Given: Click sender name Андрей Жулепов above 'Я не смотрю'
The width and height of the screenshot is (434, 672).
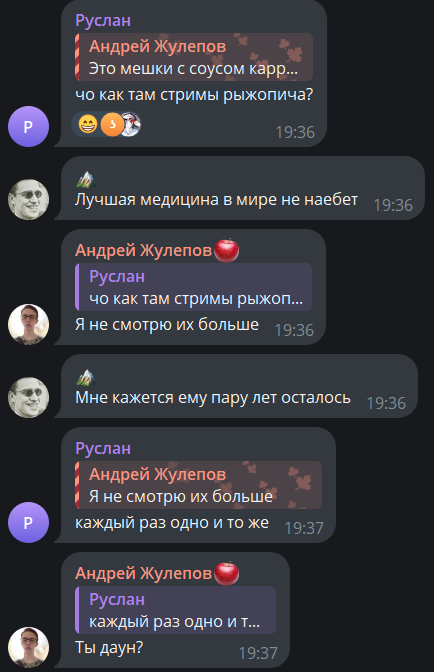Looking at the screenshot, I should point(144,250).
